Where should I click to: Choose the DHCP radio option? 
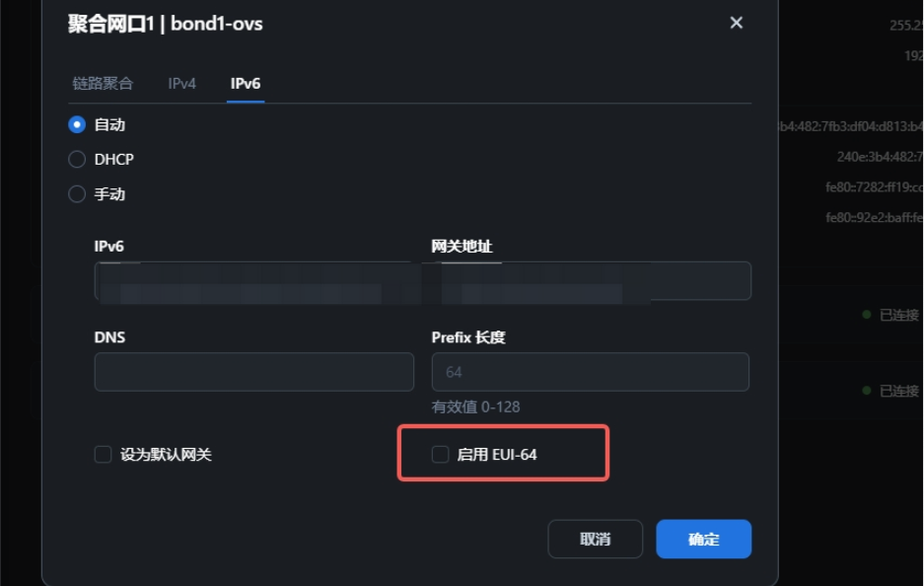(x=77, y=160)
